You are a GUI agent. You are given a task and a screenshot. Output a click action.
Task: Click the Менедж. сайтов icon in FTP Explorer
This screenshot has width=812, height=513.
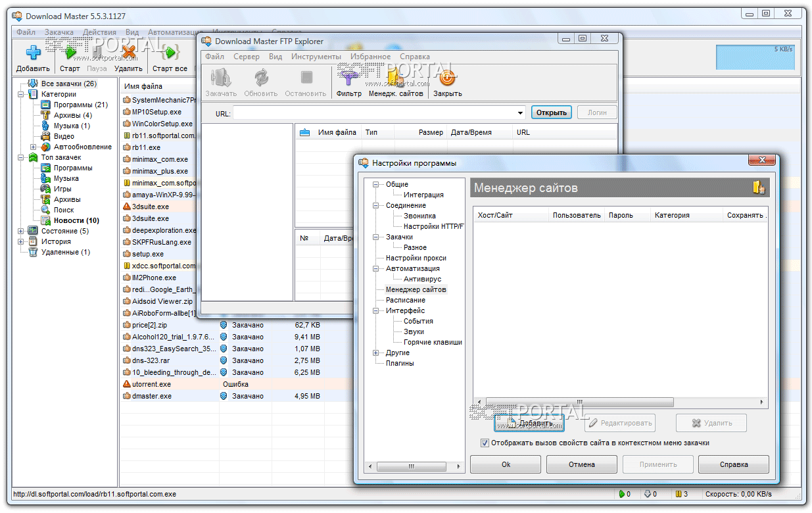point(396,78)
